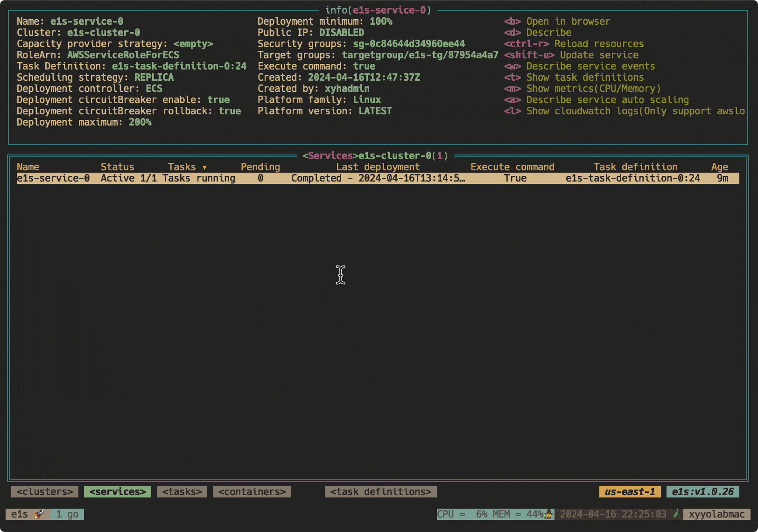The height and width of the screenshot is (532, 758).
Task: Click the Cluster e1s-cluster-0 value
Action: click(x=104, y=33)
